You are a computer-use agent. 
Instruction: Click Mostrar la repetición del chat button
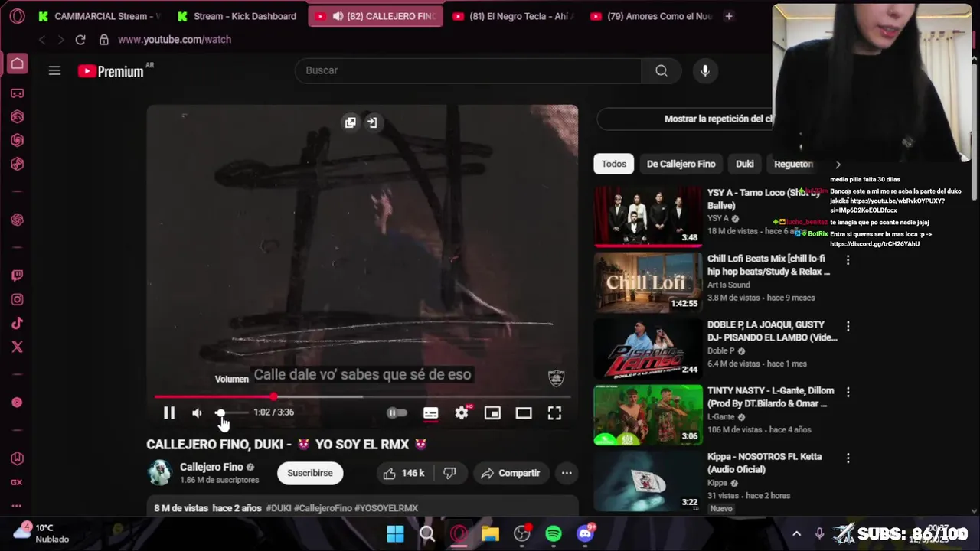coord(718,119)
